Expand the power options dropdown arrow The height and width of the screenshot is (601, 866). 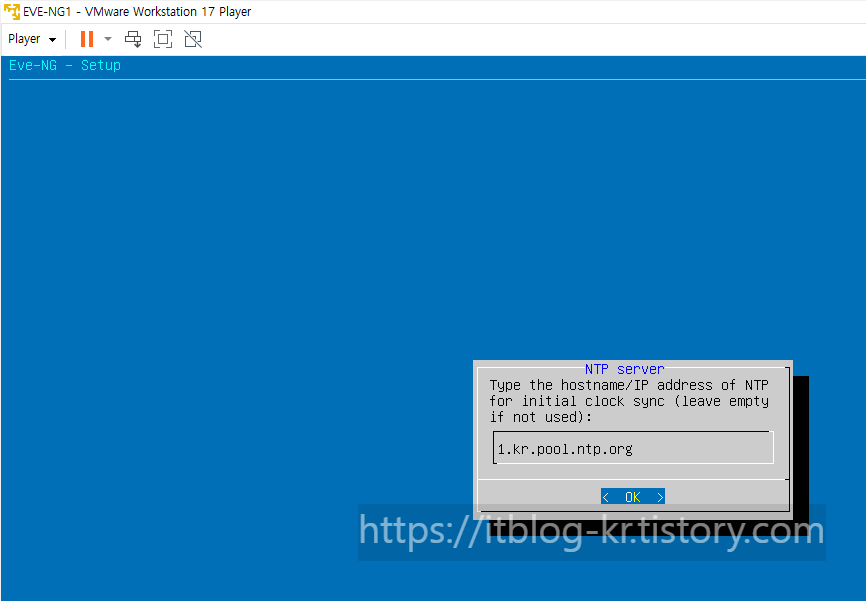click(108, 39)
